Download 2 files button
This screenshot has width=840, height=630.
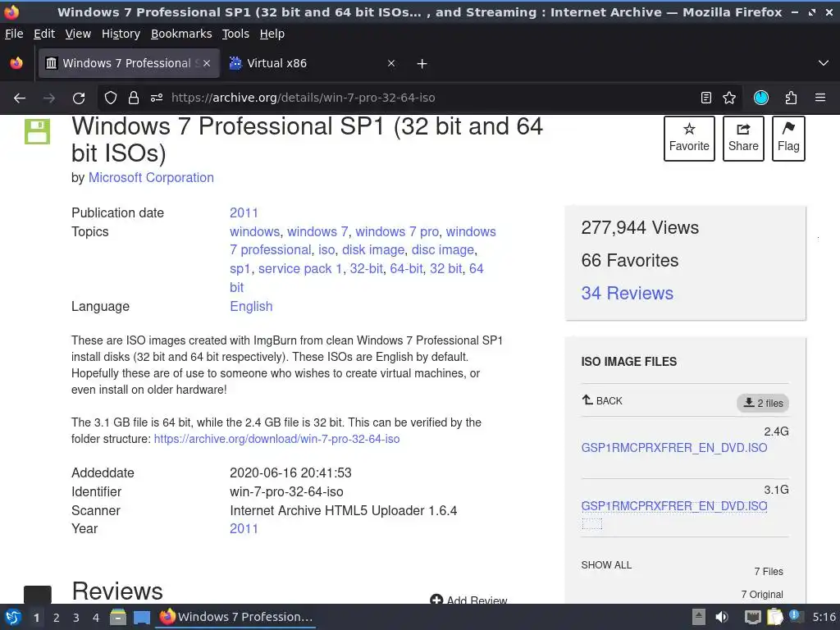[x=763, y=403]
